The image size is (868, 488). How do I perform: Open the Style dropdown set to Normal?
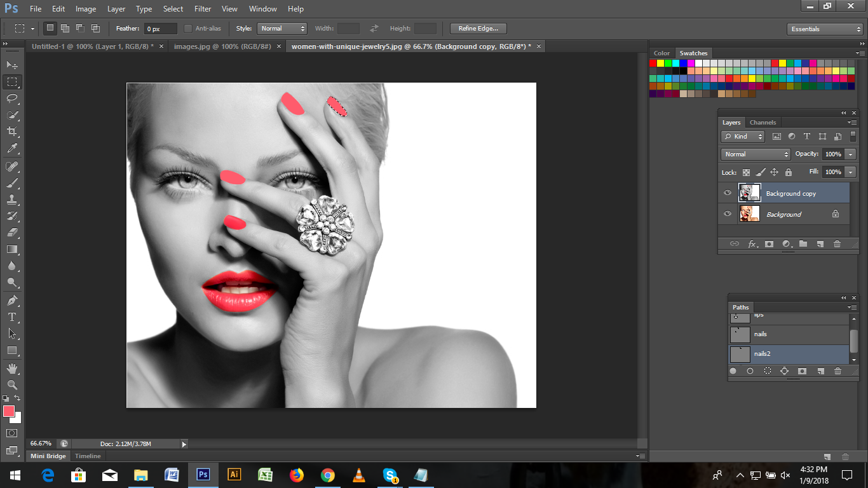(282, 29)
